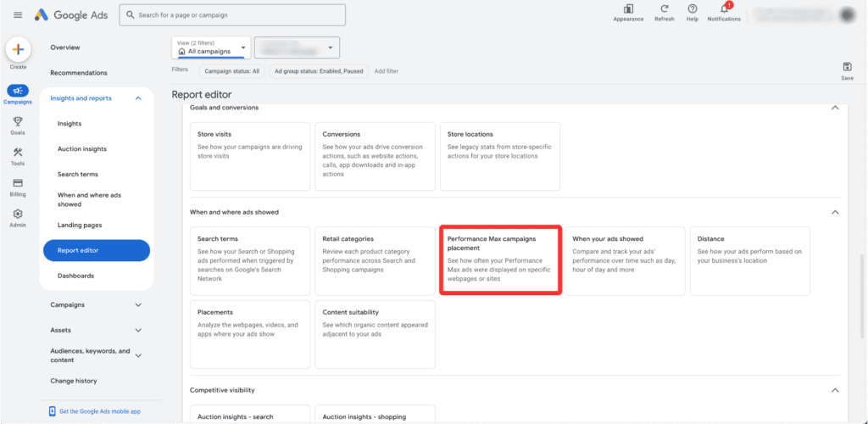Open the Retail categories report card
Screen dimensions: 868x424
point(375,260)
